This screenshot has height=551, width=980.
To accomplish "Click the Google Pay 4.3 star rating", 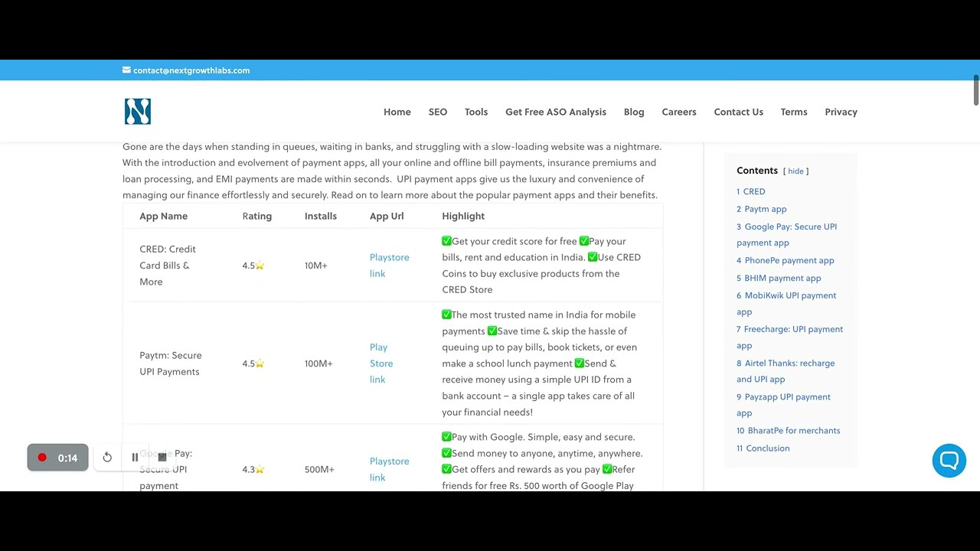I will tap(253, 469).
